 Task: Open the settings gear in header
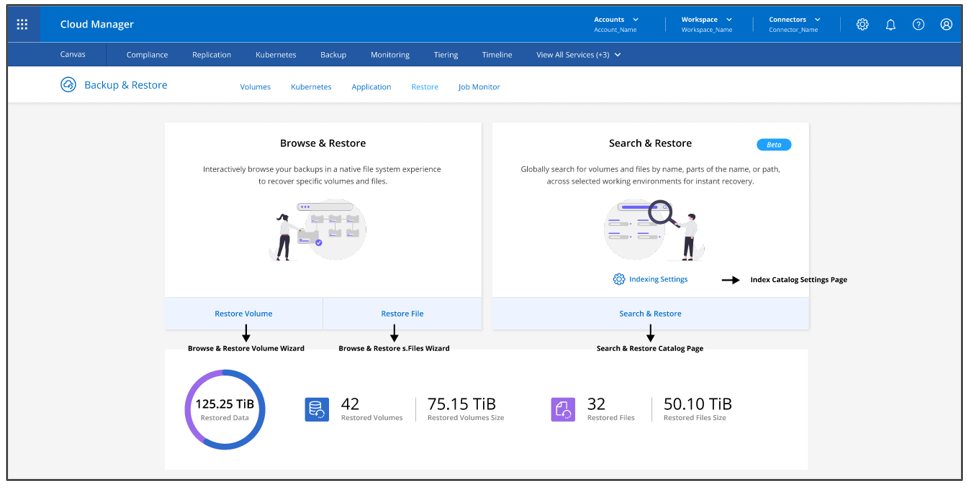[862, 24]
